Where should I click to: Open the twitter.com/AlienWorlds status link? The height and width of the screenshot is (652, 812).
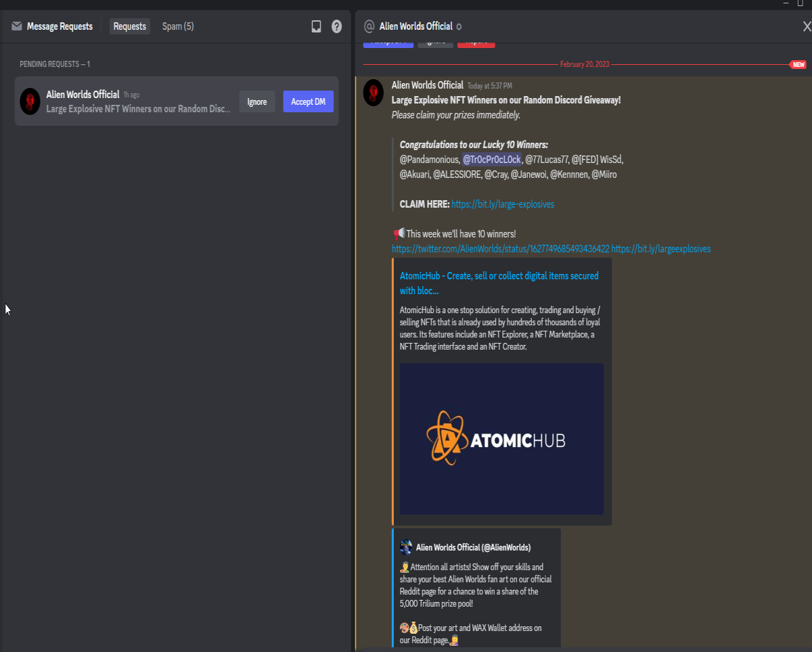pos(501,249)
